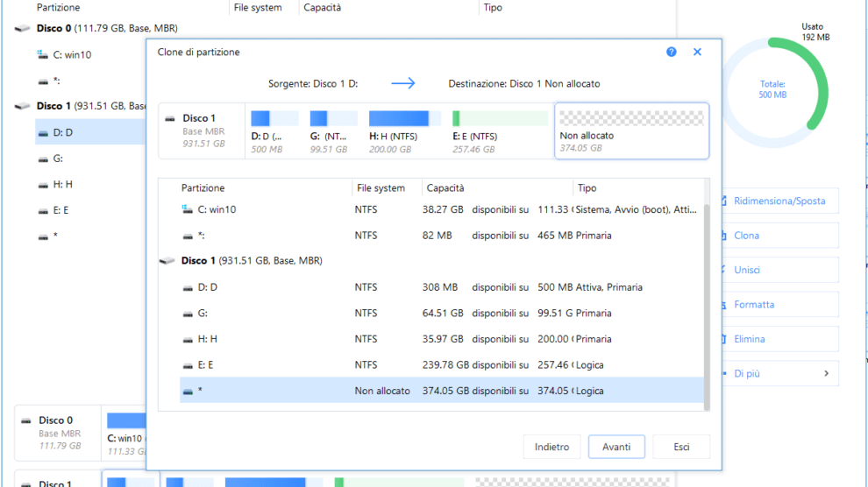Select the unallocated * 374.05 GB row
Viewport: 868px width, 487px height.
[x=441, y=391]
